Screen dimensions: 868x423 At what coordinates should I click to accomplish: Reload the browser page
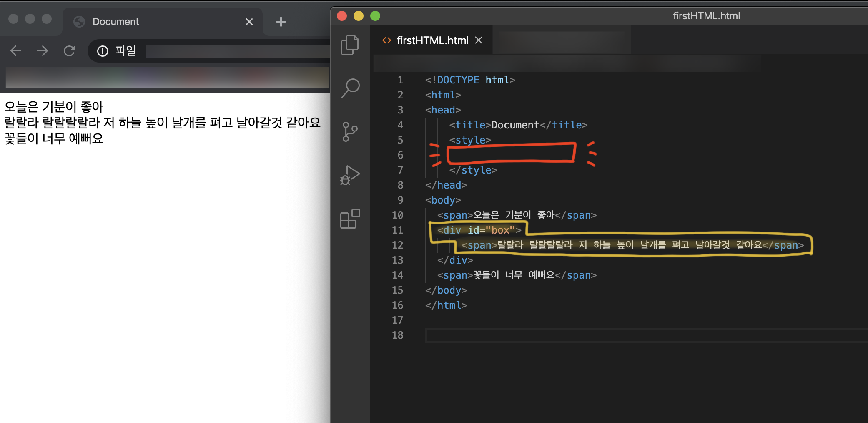(69, 51)
